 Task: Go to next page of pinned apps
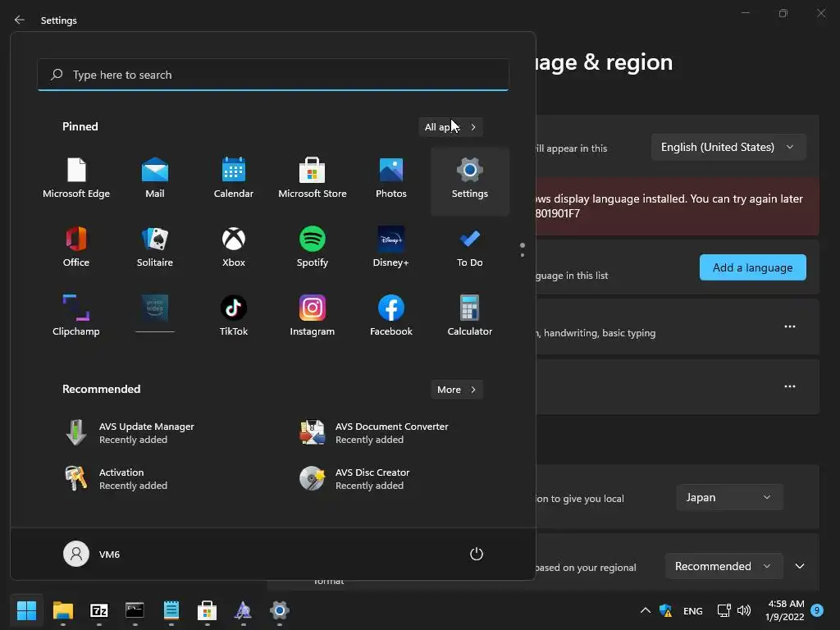pyautogui.click(x=523, y=255)
